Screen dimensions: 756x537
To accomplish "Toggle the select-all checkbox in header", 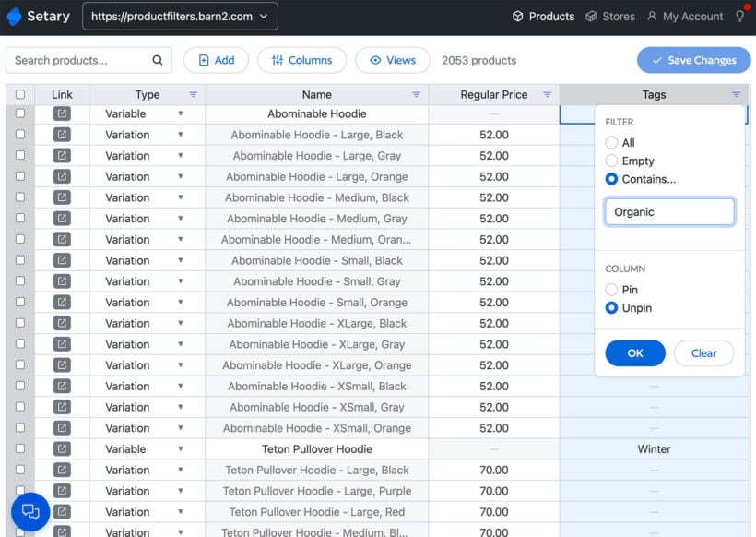I will pyautogui.click(x=20, y=95).
